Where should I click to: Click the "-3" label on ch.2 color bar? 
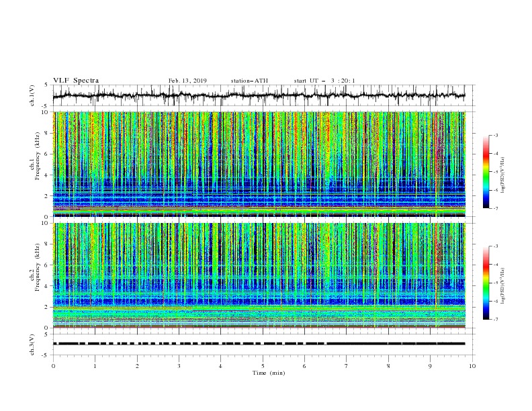[496, 246]
